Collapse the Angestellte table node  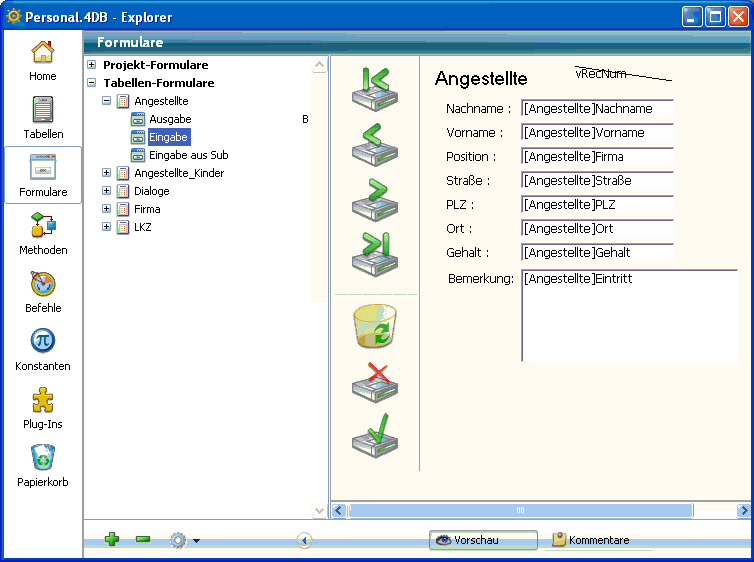(x=107, y=101)
